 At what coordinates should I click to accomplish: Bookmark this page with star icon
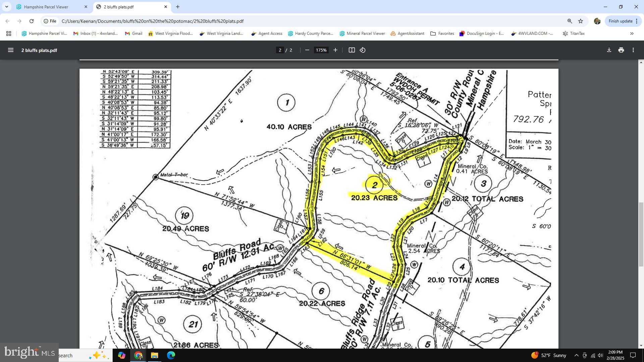pos(581,21)
